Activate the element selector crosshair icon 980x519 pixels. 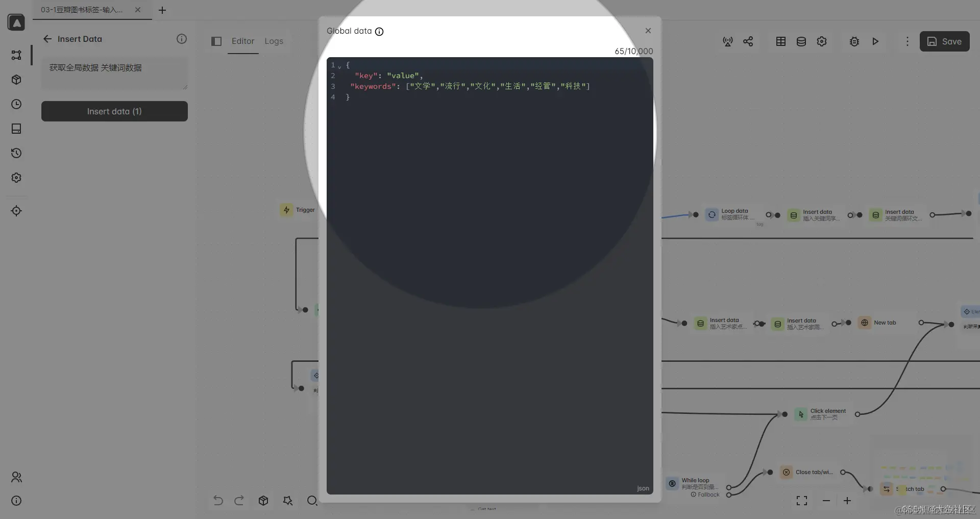[x=16, y=211]
